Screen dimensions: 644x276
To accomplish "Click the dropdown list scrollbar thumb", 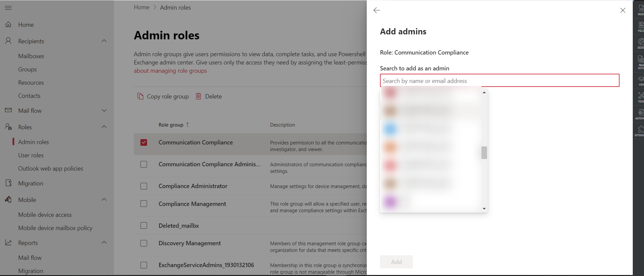I will [484, 153].
